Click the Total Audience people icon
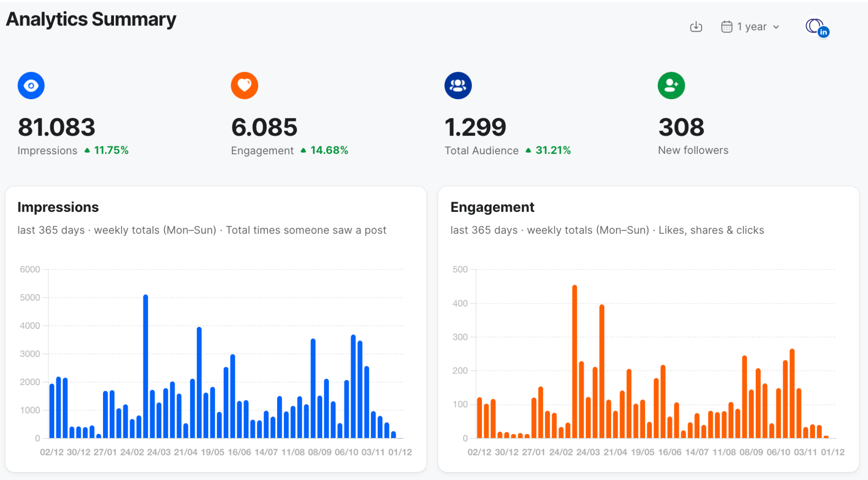The height and width of the screenshot is (480, 868). 458,86
